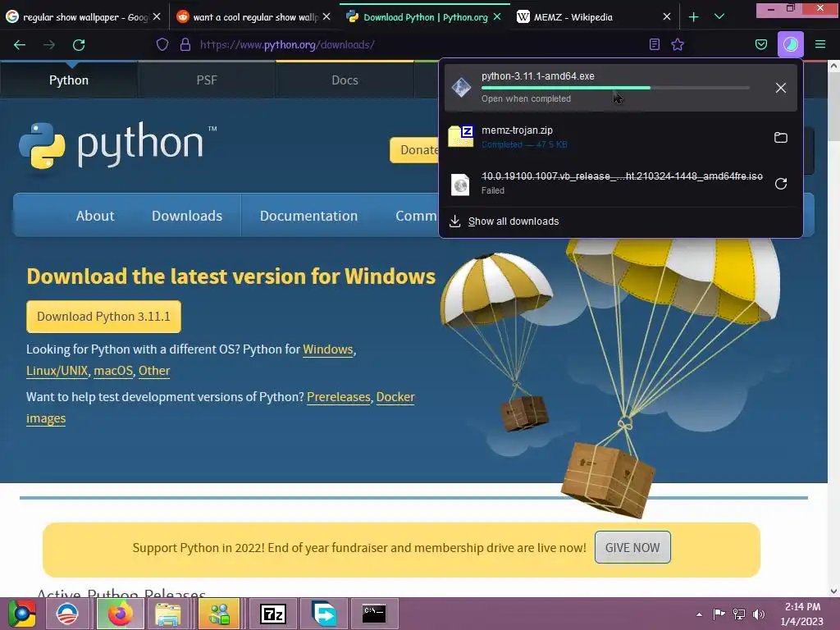
Task: Click the Python logo
Action: point(117,144)
